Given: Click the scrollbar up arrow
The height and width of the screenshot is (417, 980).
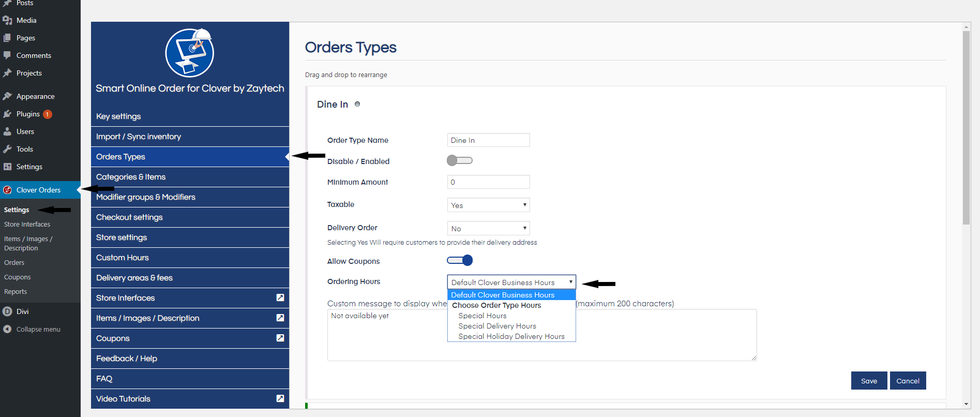Looking at the screenshot, I should [x=966, y=26].
